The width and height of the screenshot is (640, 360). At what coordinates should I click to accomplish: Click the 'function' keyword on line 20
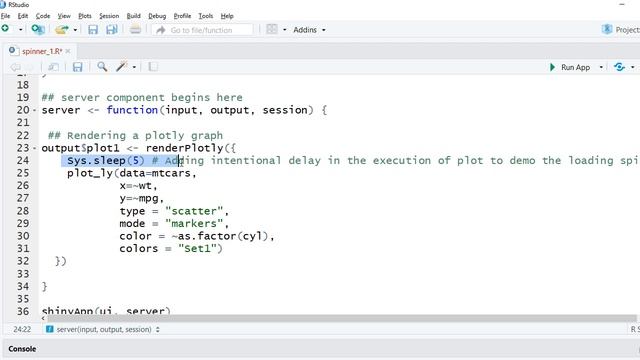pyautogui.click(x=132, y=110)
